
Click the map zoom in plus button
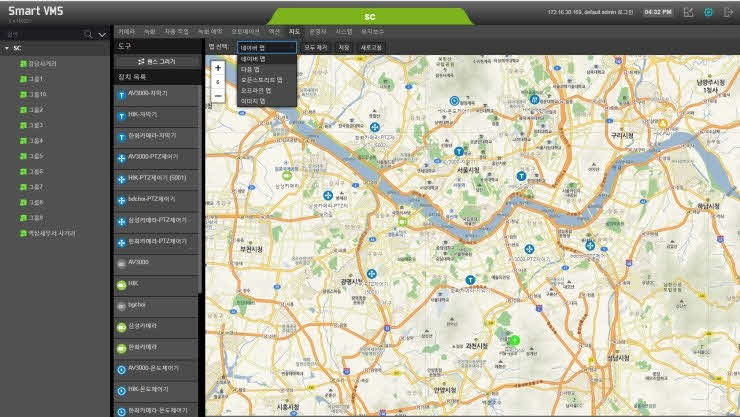tap(218, 68)
